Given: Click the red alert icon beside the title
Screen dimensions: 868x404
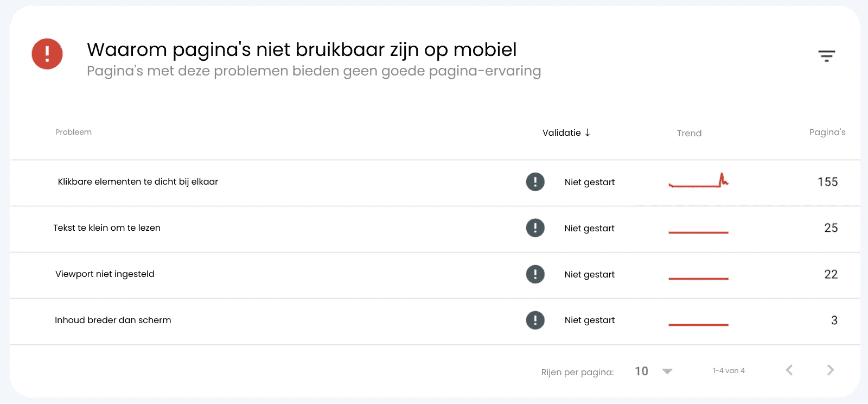Looking at the screenshot, I should [47, 54].
